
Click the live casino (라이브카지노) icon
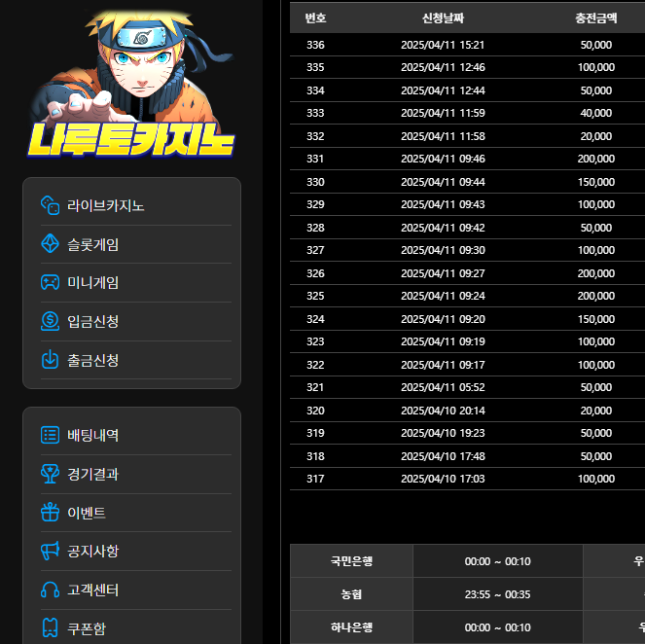tap(50, 205)
